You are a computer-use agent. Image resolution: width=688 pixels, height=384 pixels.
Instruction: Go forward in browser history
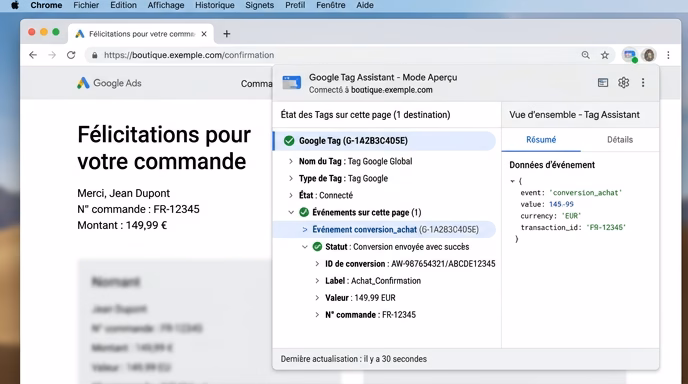52,55
